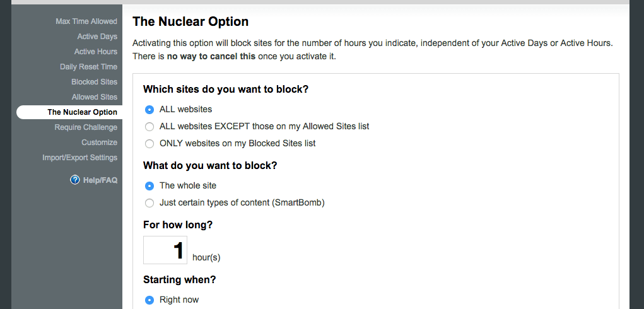
Task: Select ONLY websites on Blocked Sites list
Action: coord(149,143)
